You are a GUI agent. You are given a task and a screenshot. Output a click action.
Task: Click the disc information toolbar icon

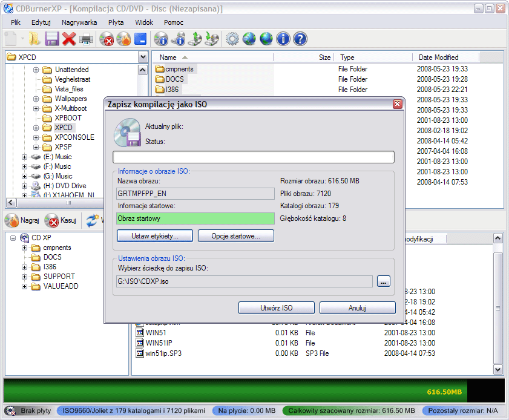pos(161,39)
